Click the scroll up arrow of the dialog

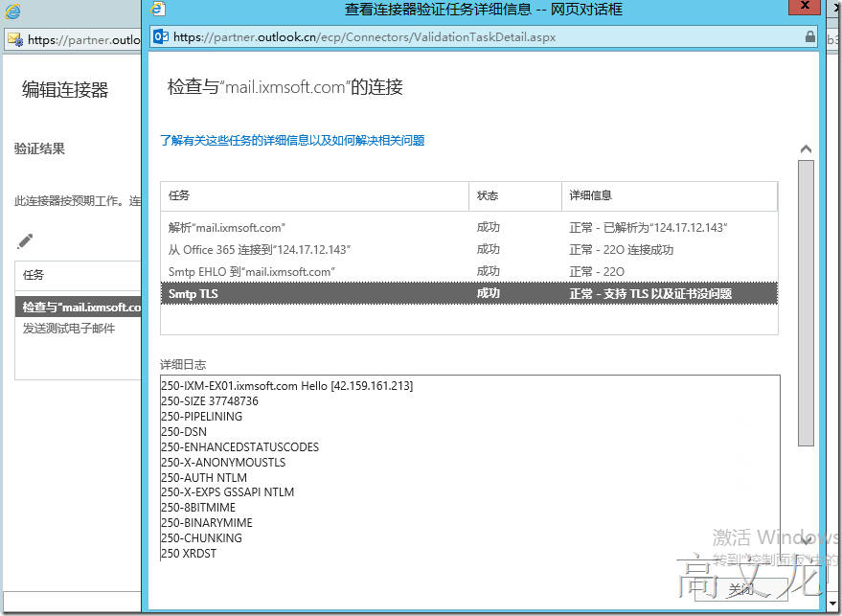coord(806,149)
